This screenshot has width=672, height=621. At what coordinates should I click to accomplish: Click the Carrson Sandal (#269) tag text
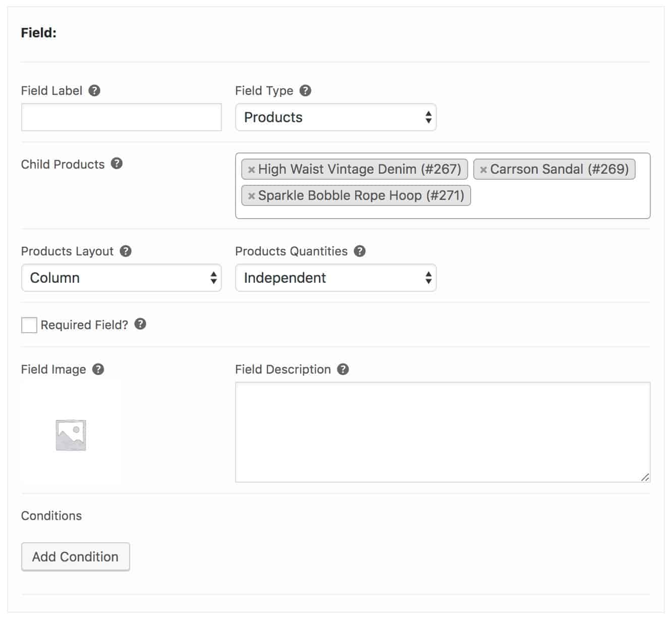point(559,169)
